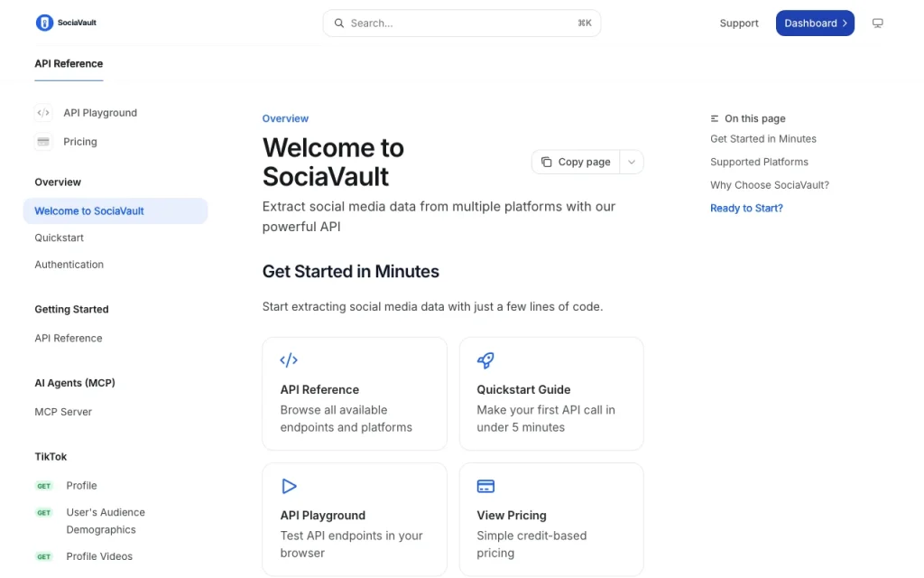924x578 pixels.
Task: Click the Get Started in Minutes heading
Action: 351,271
